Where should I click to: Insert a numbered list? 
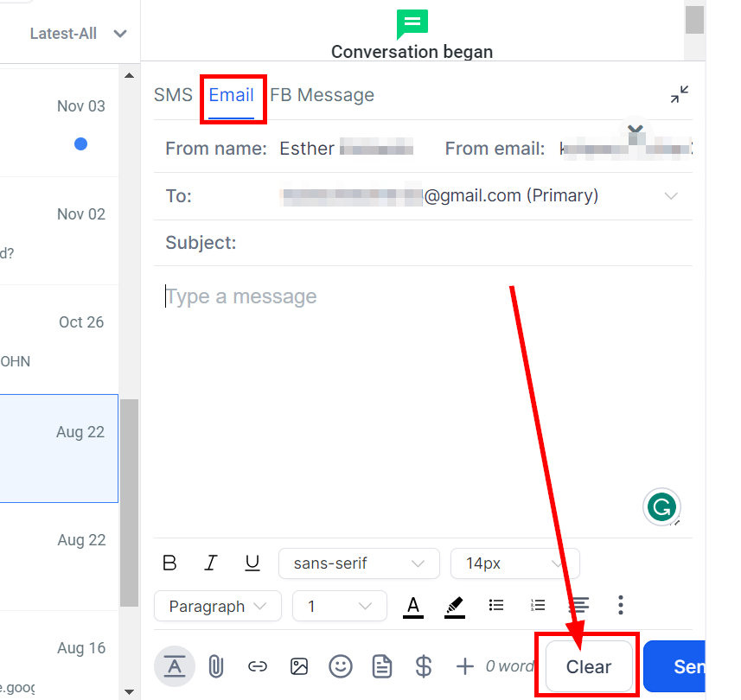click(537, 605)
